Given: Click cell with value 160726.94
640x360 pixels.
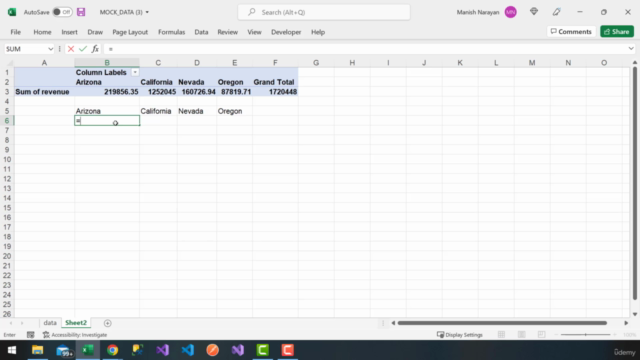Looking at the screenshot, I should click(197, 92).
